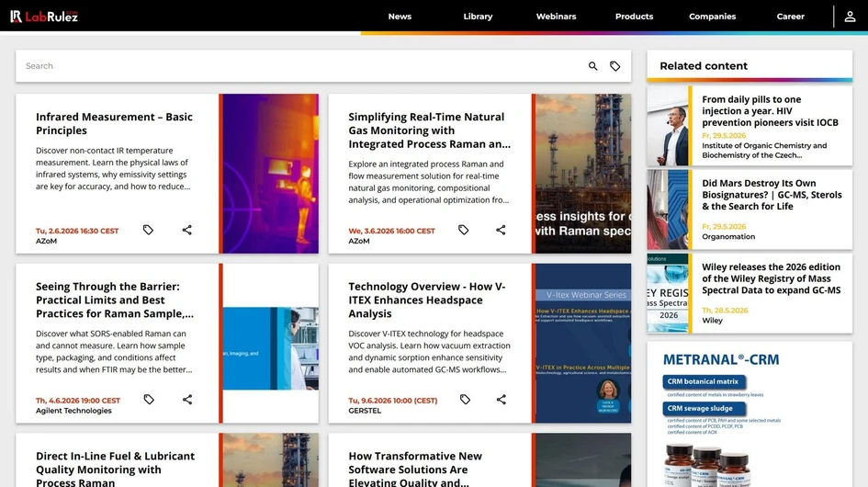868x487 pixels.
Task: Navigate to Companies
Action: 712,17
